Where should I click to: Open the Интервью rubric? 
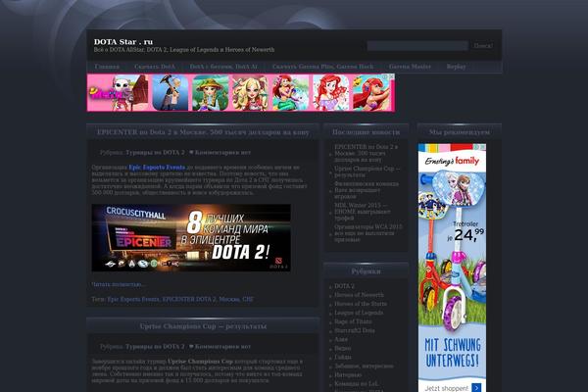coord(348,375)
